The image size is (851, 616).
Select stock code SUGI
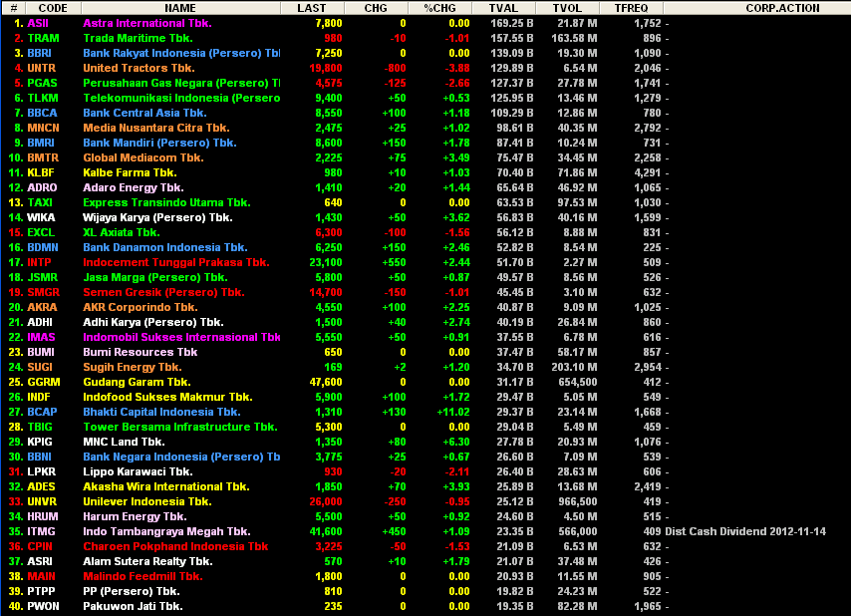(x=40, y=367)
